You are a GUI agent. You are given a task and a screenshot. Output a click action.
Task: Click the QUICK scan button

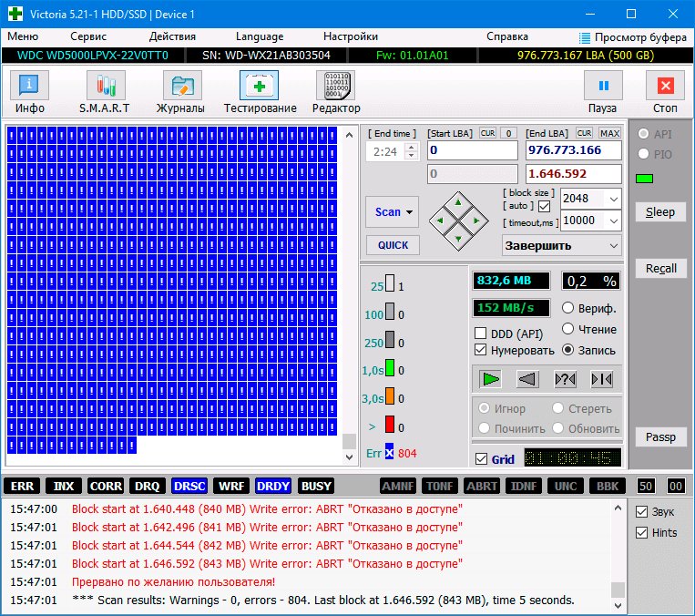pos(393,245)
